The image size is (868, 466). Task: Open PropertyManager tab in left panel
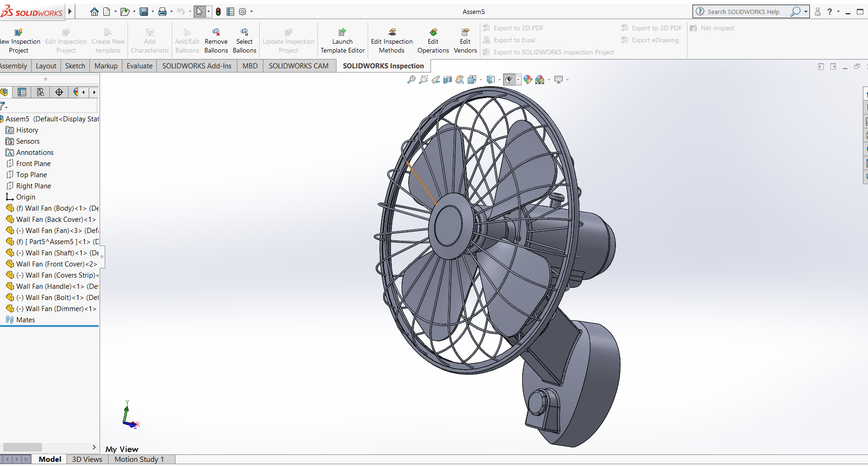(22, 92)
